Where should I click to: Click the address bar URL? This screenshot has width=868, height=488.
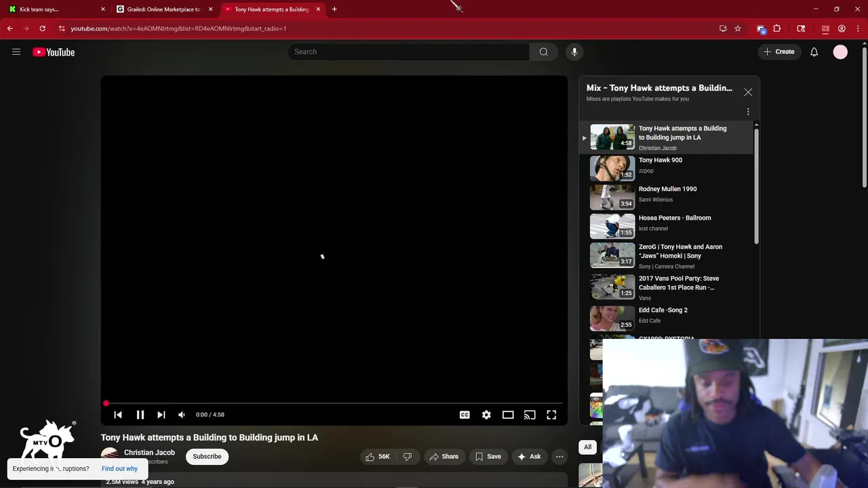178,28
